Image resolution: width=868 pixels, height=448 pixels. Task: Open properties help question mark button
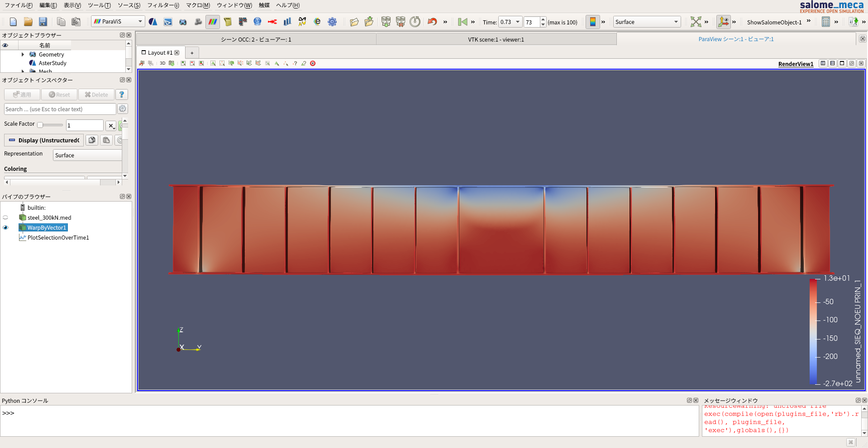122,94
